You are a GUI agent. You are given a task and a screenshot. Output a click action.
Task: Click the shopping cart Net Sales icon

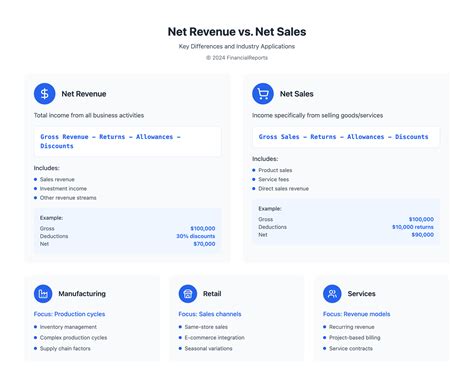263,94
